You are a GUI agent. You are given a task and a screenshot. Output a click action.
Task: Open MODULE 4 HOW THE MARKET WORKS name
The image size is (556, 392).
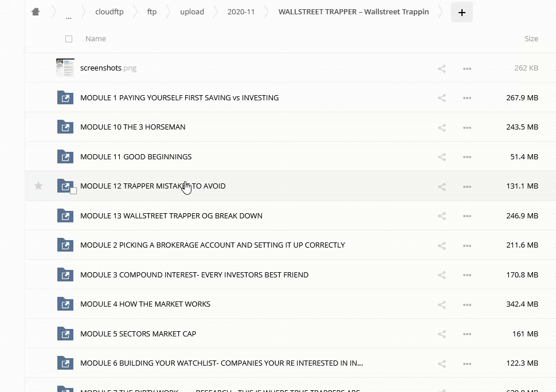click(145, 304)
